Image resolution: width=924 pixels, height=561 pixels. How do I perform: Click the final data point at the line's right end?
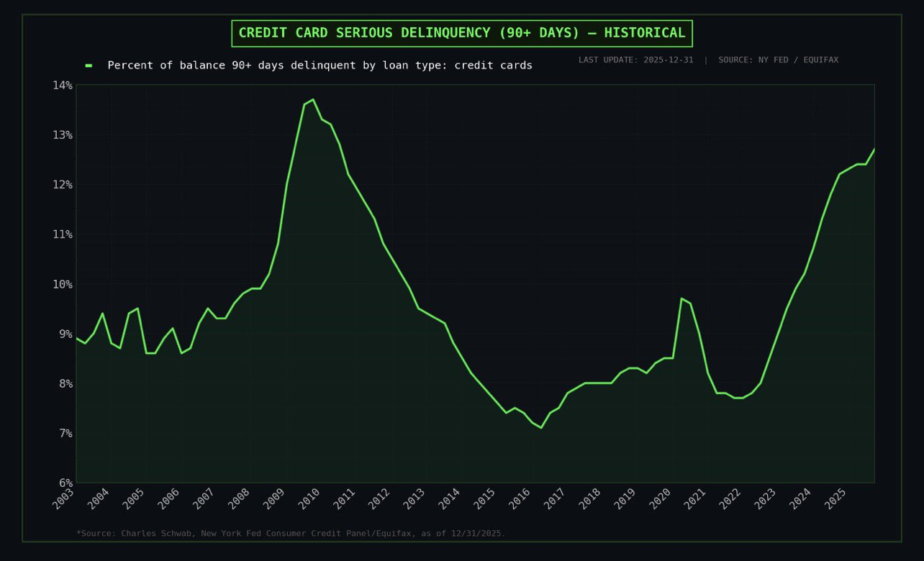click(x=874, y=150)
